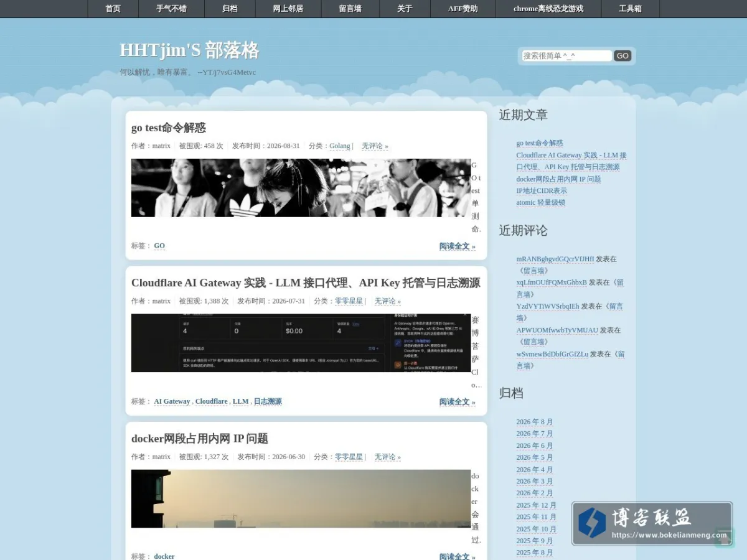Open the 2026 年 2 月 archive
The image size is (747, 560).
534,493
